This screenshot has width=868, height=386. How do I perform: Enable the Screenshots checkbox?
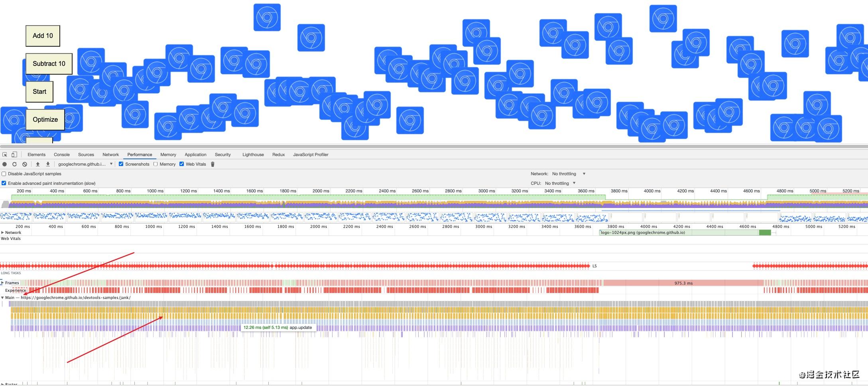(121, 164)
